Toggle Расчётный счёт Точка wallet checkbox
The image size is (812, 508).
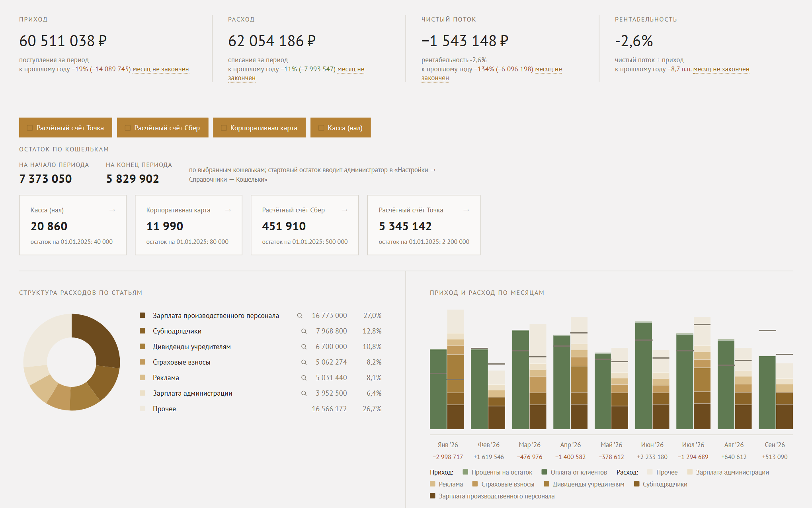click(x=30, y=128)
